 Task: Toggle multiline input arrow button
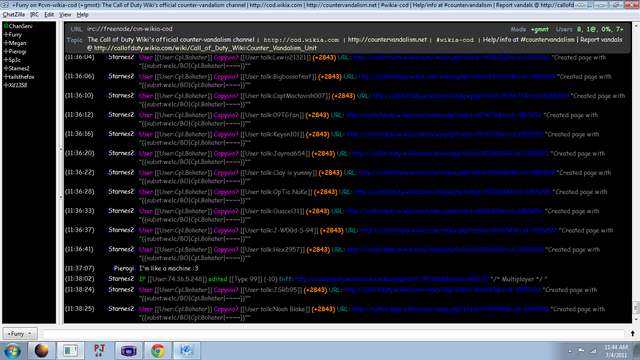click(632, 333)
